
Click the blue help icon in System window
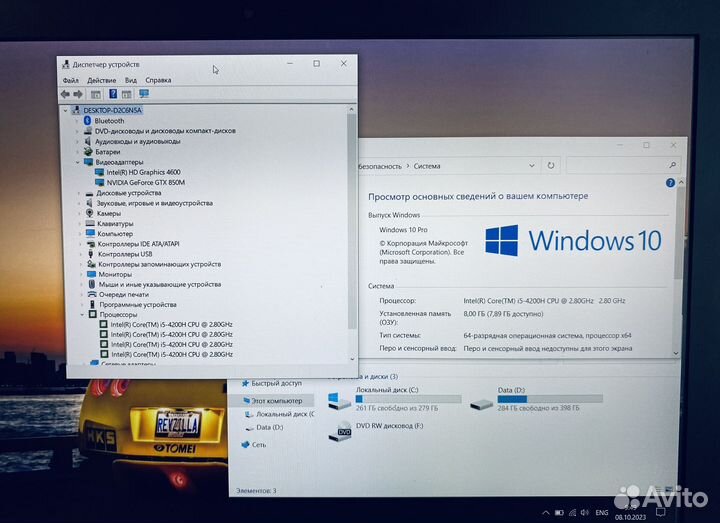[670, 183]
